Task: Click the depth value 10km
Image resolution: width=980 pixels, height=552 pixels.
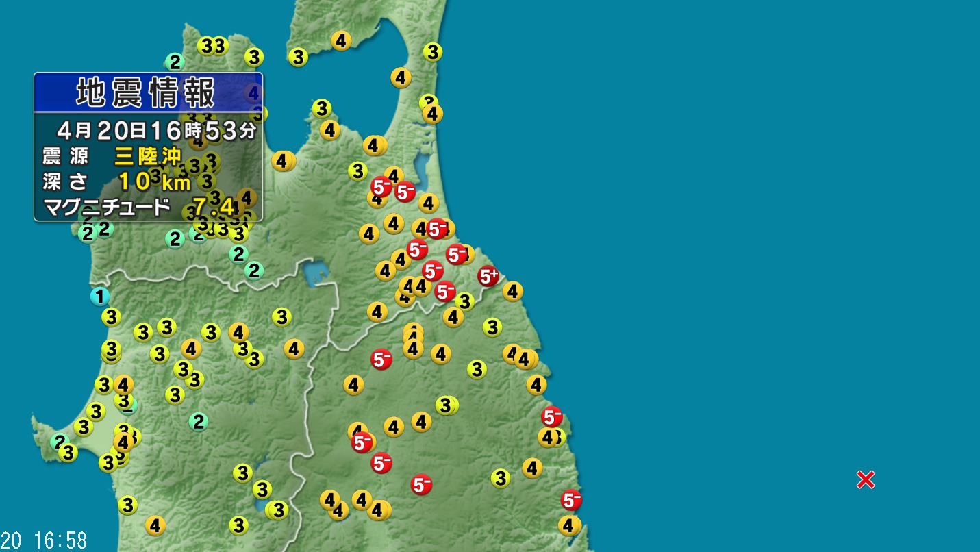Action: point(154,181)
